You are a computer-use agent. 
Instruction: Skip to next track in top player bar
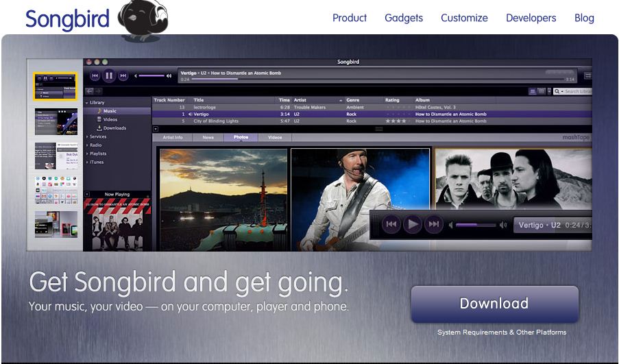[123, 75]
